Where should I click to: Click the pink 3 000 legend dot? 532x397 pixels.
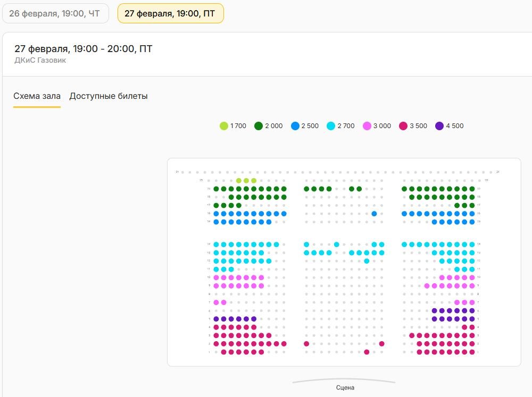pos(367,126)
